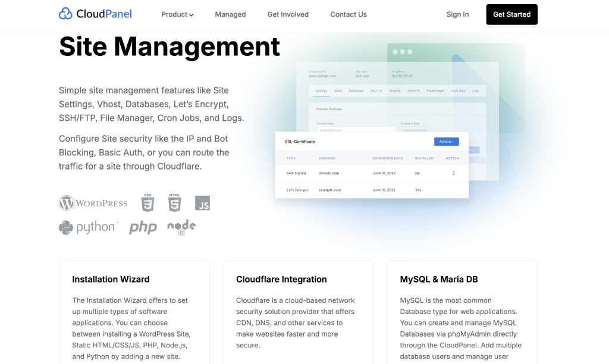This screenshot has height=364, width=609.
Task: Click the JS square logo
Action: point(202,203)
